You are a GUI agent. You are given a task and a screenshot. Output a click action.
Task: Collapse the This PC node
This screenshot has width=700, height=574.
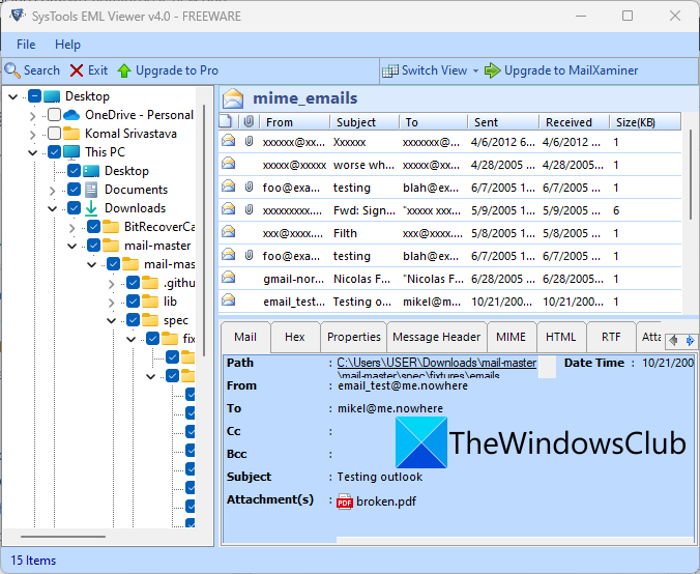click(x=33, y=153)
